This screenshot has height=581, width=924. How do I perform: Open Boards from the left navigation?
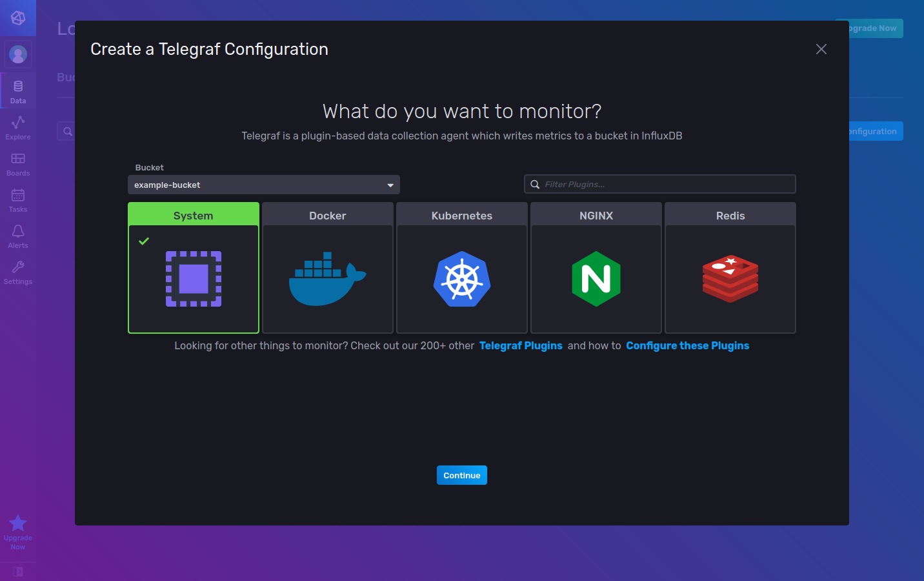pos(18,163)
